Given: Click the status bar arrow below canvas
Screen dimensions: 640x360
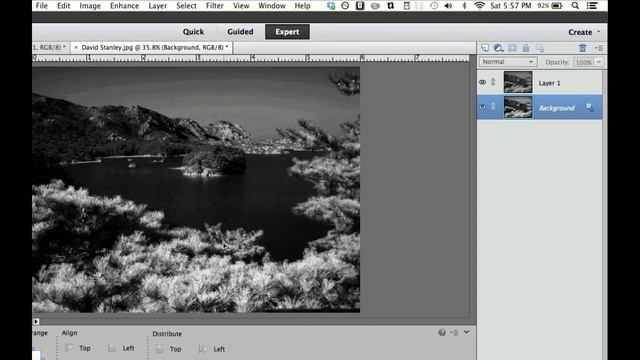Looking at the screenshot, I should pos(36,322).
